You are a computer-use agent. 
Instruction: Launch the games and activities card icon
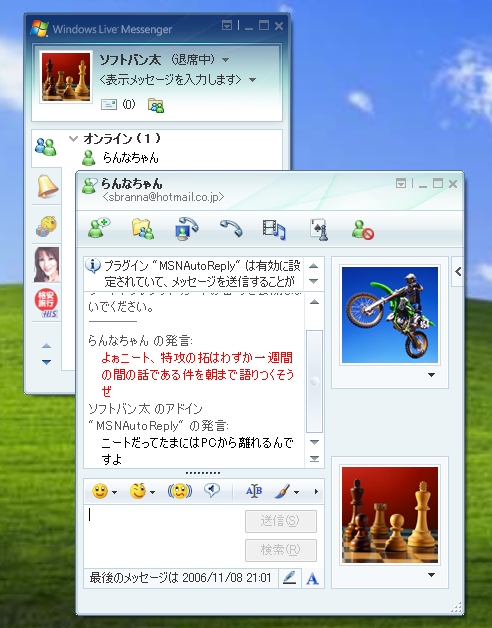coord(319,229)
